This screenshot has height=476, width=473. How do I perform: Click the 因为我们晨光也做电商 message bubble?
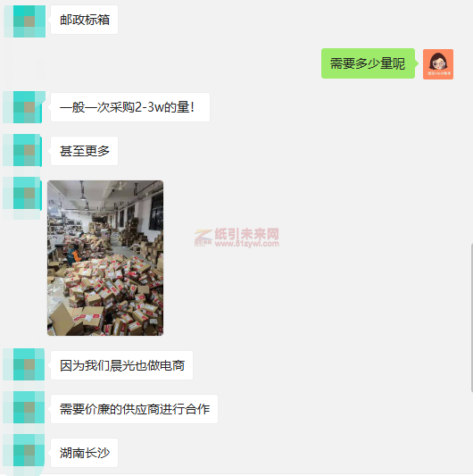(121, 365)
